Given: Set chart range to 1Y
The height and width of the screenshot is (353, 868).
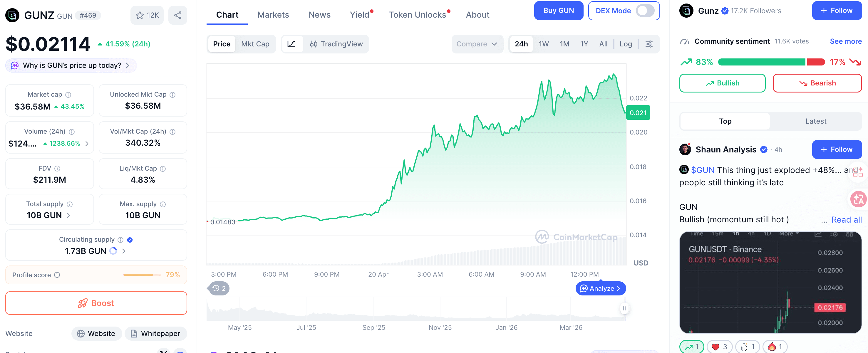Looking at the screenshot, I should [x=584, y=44].
